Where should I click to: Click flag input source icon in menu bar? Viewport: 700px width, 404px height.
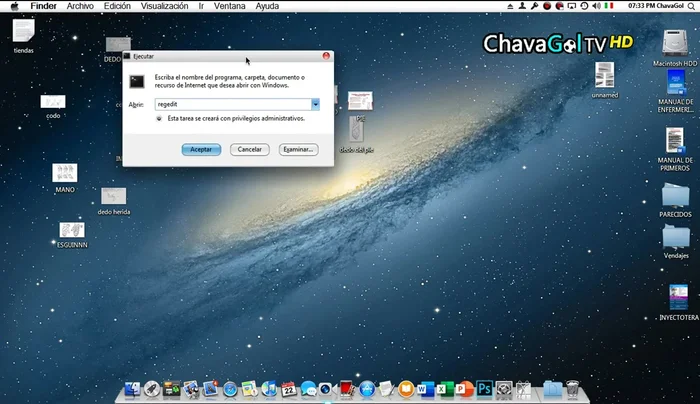[x=608, y=6]
